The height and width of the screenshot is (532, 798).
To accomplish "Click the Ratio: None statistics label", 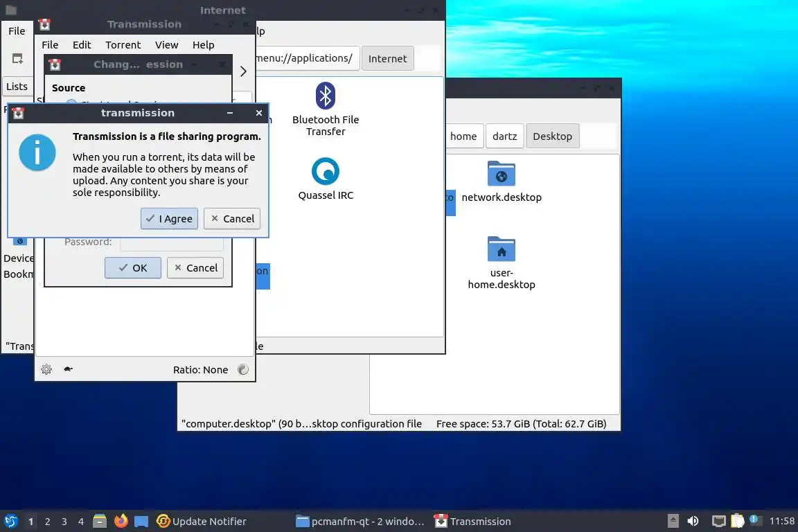I will coord(200,370).
